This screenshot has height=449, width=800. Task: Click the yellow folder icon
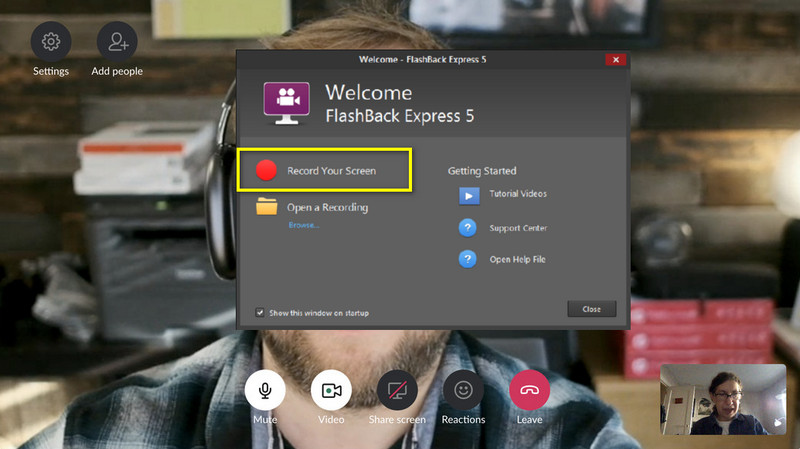click(266, 207)
